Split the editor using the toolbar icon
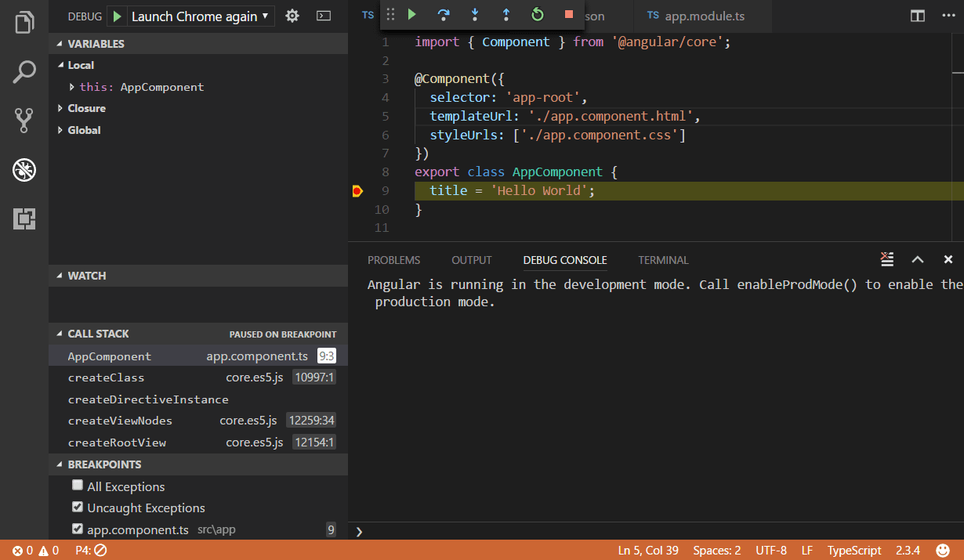Screen dimensions: 964x560 tap(917, 16)
